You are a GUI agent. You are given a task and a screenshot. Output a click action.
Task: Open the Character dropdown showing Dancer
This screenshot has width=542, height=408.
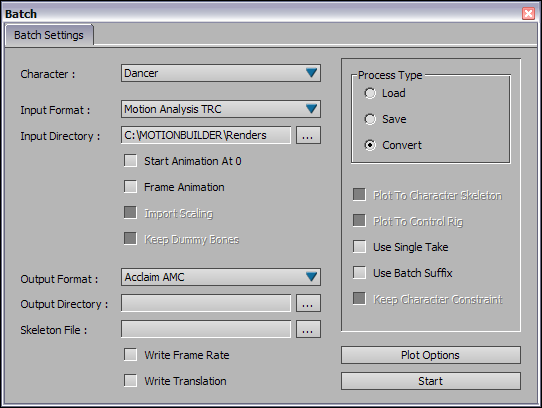coord(221,73)
